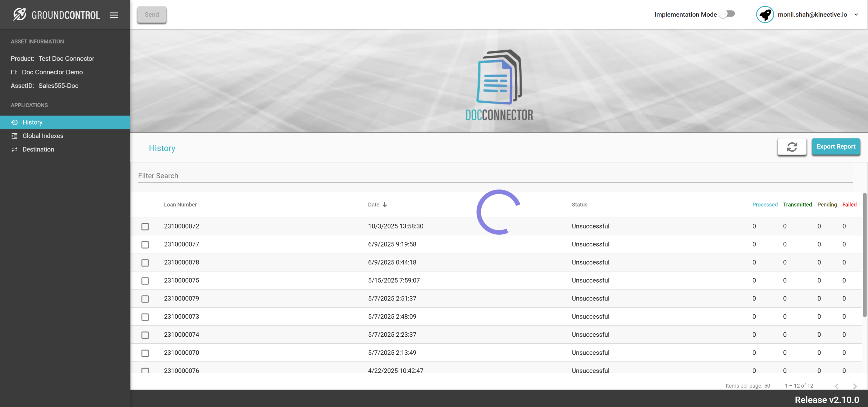The height and width of the screenshot is (407, 868).
Task: Click the user rocket avatar icon
Action: (765, 15)
